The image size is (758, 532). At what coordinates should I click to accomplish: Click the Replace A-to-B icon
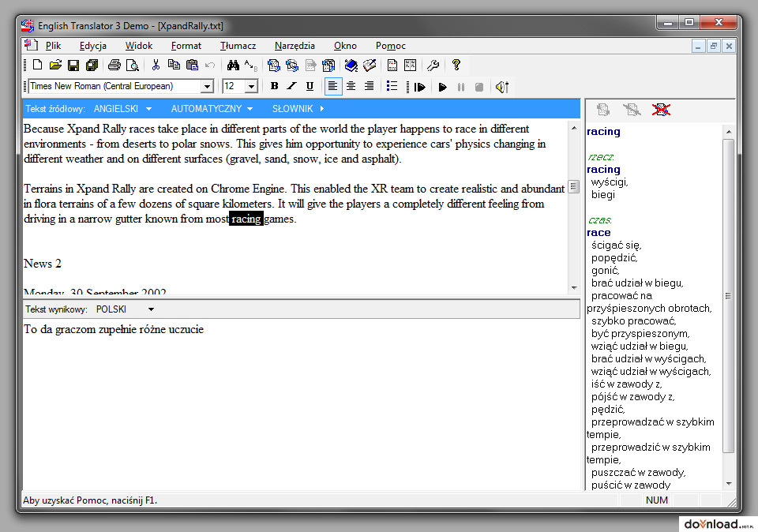pyautogui.click(x=251, y=65)
